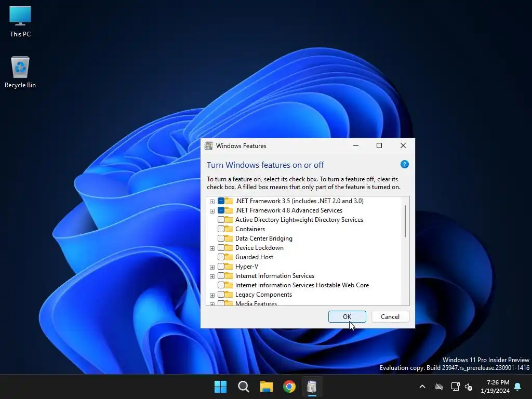
Task: Click the Guarded Host folder icon
Action: [x=229, y=257]
